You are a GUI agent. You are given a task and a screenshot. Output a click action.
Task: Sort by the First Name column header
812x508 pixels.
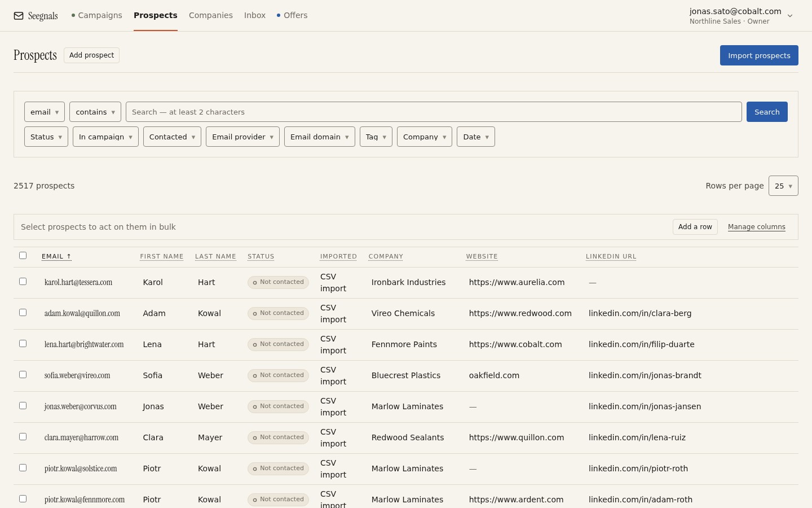coord(162,256)
